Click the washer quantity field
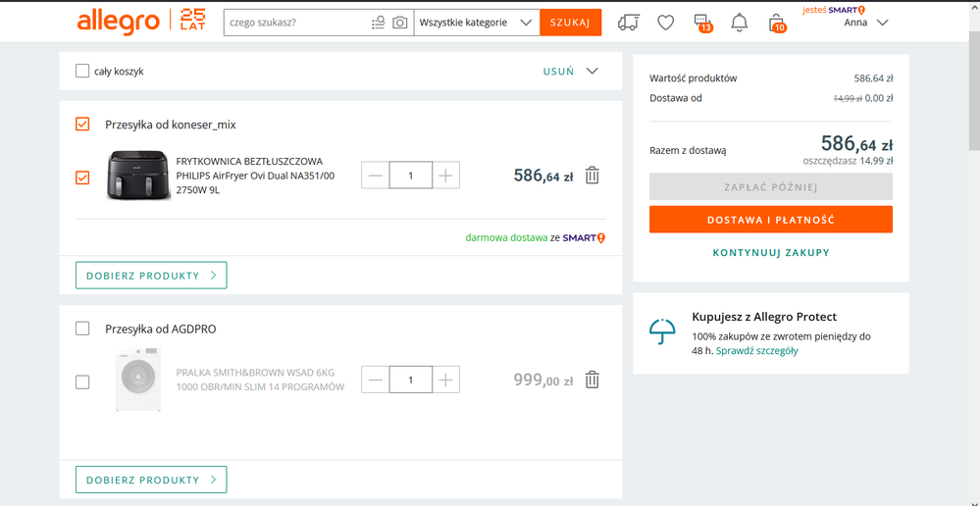This screenshot has height=506, width=980. [411, 379]
